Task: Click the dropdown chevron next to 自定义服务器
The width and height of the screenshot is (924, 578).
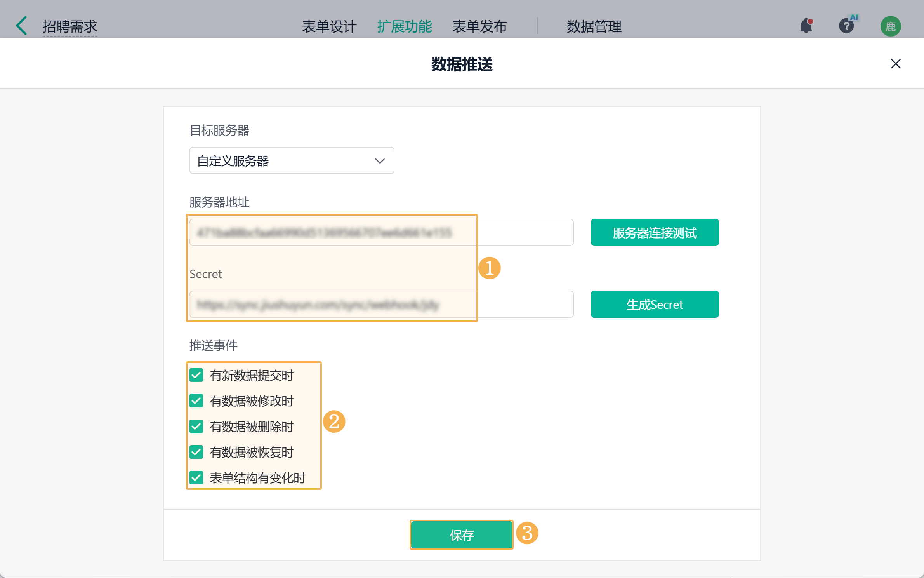Action: click(379, 161)
